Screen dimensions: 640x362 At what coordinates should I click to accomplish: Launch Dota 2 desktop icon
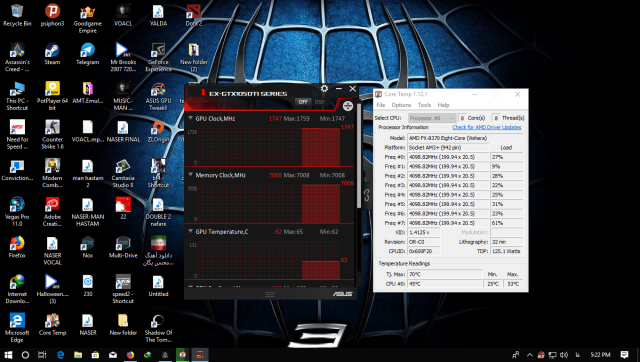coord(193,16)
